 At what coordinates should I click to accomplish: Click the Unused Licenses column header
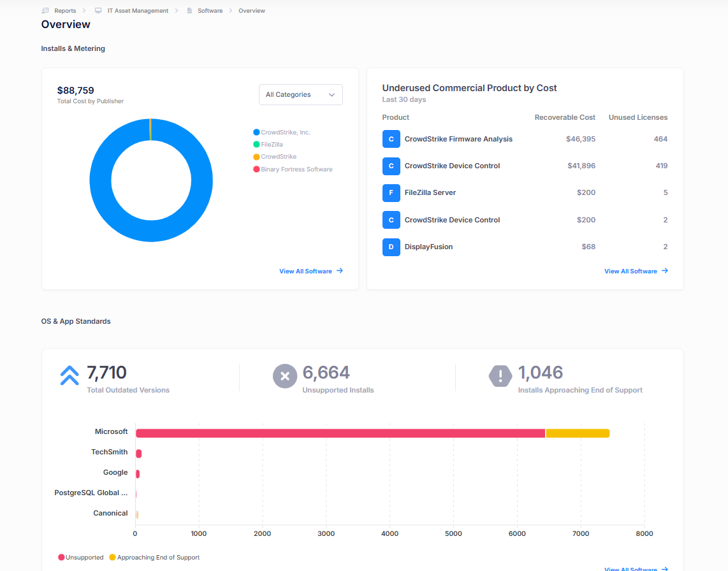[x=638, y=117]
